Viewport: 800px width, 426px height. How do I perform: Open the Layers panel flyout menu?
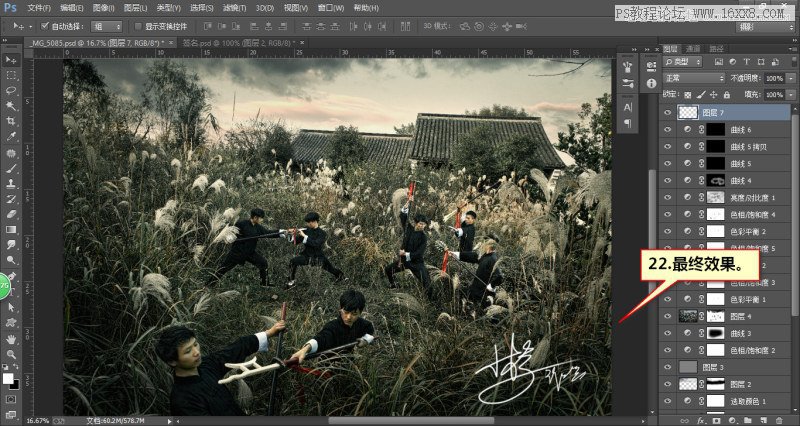click(792, 48)
